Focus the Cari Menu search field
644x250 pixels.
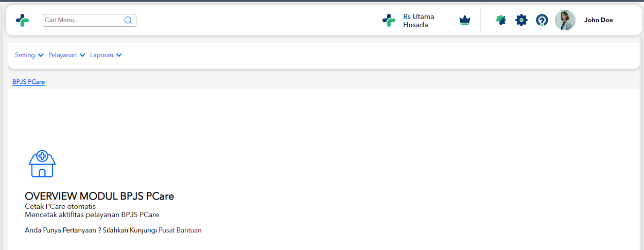[90, 20]
